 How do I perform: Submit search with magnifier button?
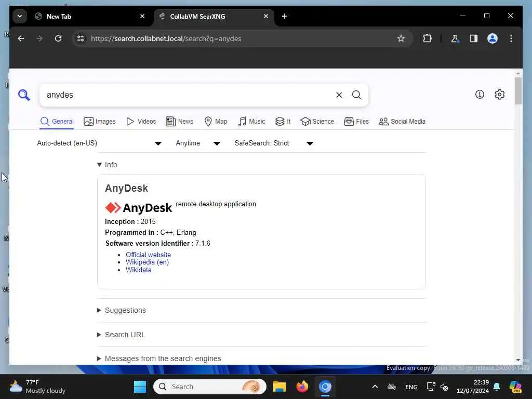(x=356, y=95)
